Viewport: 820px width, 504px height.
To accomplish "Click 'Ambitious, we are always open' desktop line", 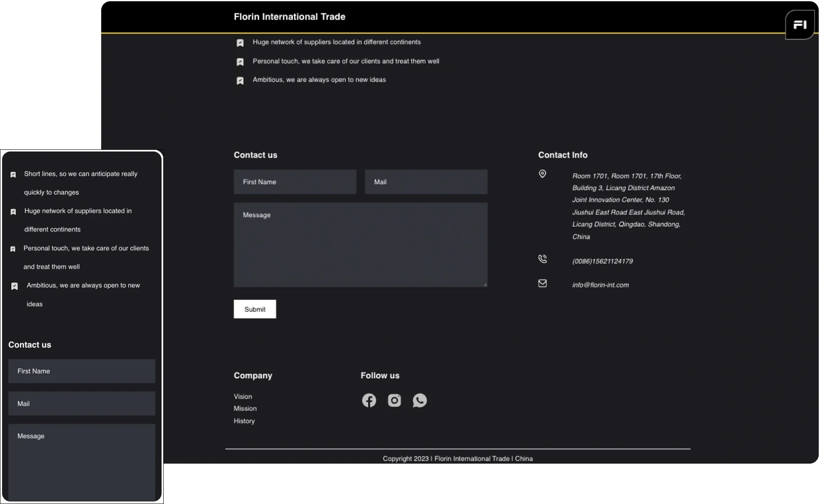I will [x=319, y=79].
